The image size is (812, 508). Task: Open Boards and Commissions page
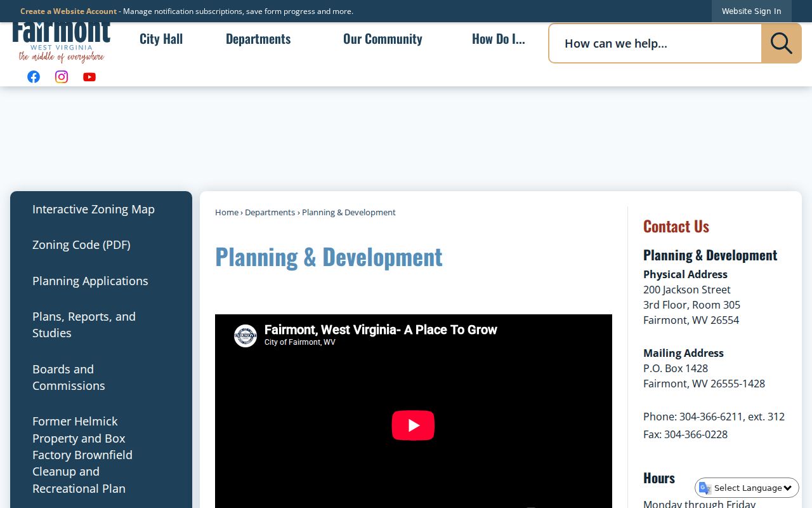[x=69, y=377]
